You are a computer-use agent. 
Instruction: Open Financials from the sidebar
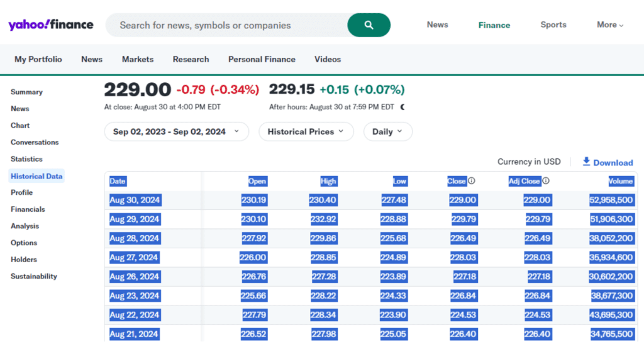point(28,209)
